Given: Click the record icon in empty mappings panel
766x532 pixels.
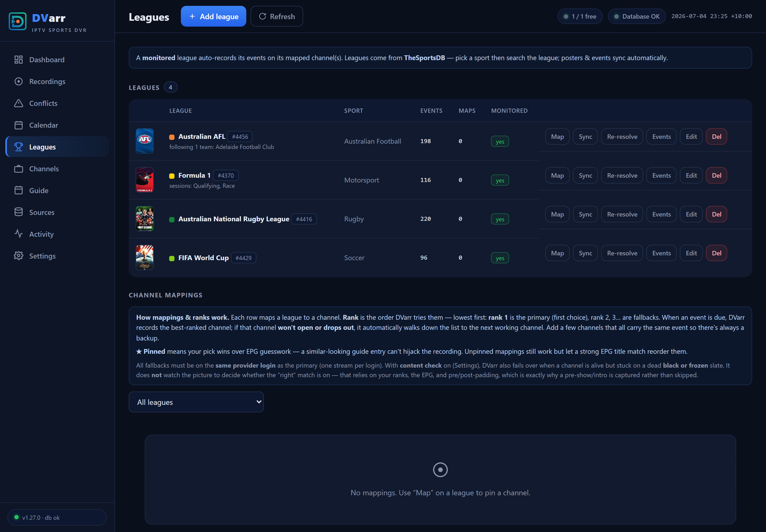Looking at the screenshot, I should coord(440,470).
